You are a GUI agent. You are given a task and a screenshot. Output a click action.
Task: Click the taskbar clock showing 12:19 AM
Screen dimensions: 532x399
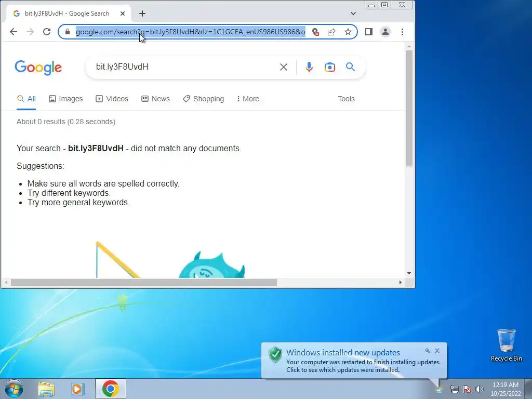pos(505,389)
